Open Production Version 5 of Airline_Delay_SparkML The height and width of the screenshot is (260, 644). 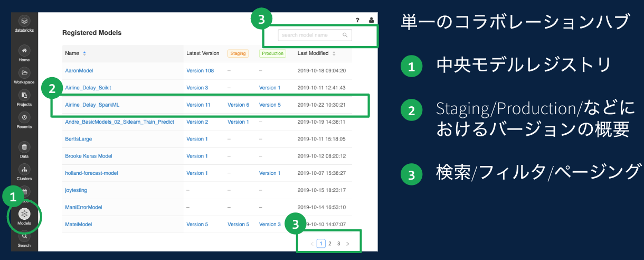point(270,105)
